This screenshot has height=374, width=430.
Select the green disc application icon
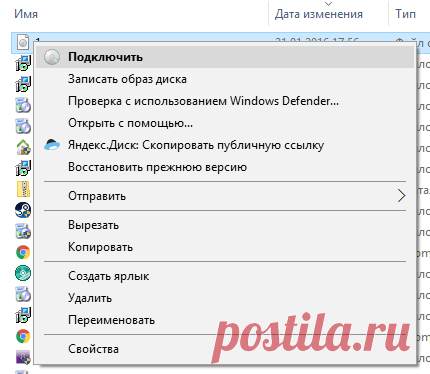coord(23,273)
